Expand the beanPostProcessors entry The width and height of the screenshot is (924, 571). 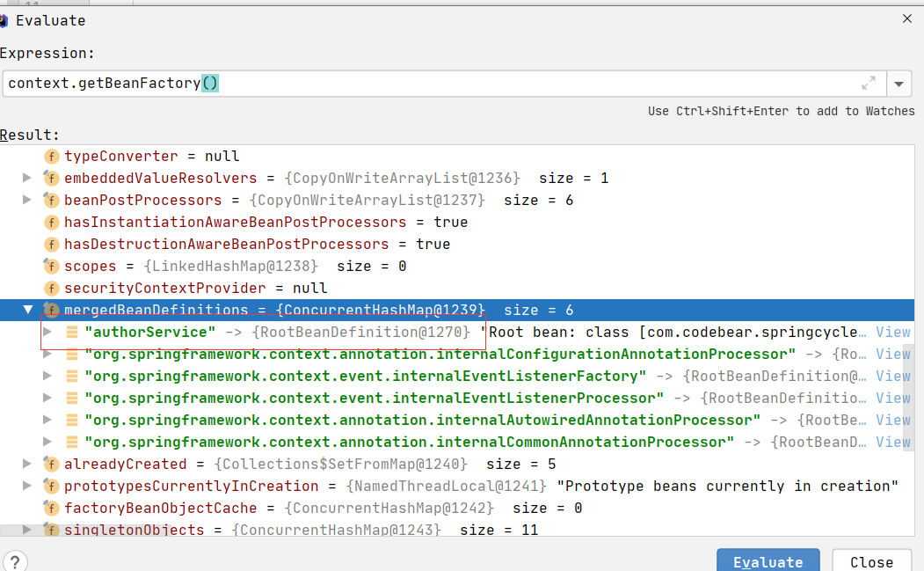pyautogui.click(x=28, y=200)
